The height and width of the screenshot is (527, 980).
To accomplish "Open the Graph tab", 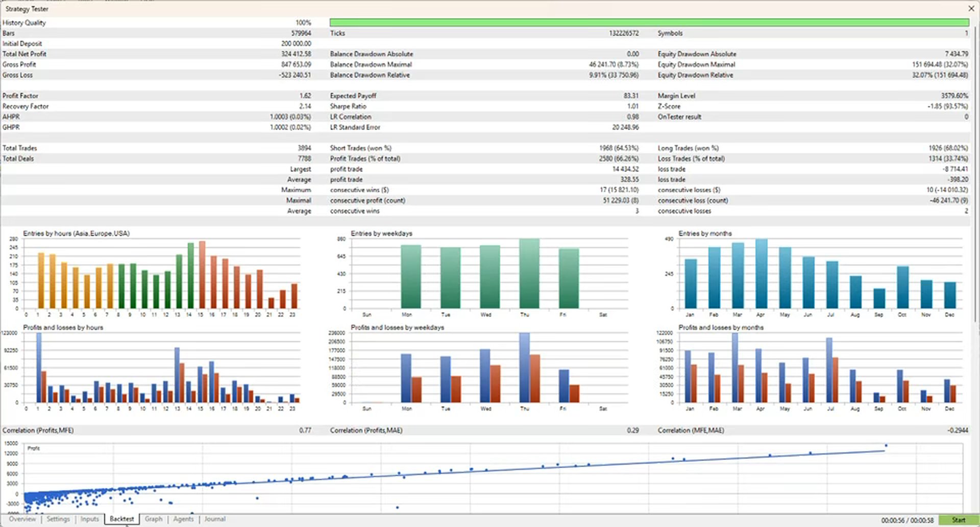I will (x=154, y=519).
